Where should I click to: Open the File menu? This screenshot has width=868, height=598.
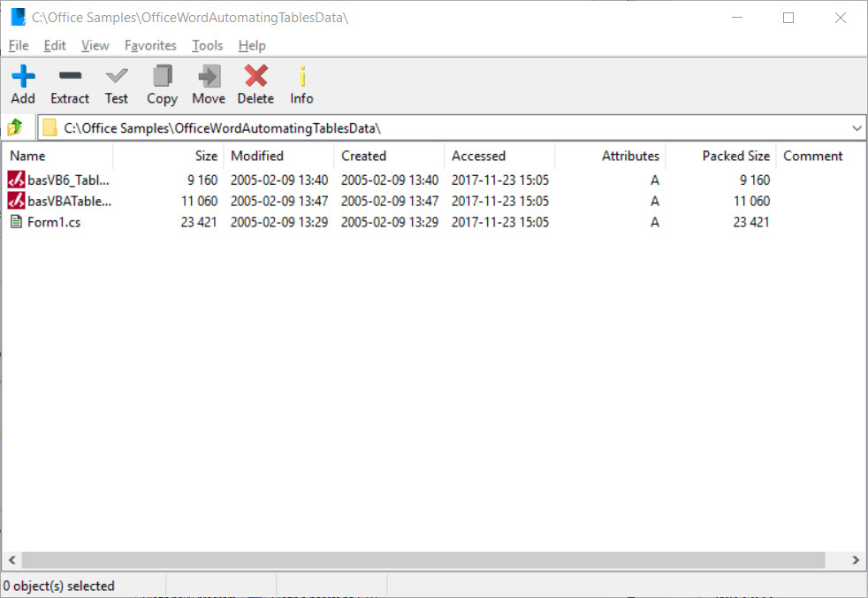[x=19, y=45]
